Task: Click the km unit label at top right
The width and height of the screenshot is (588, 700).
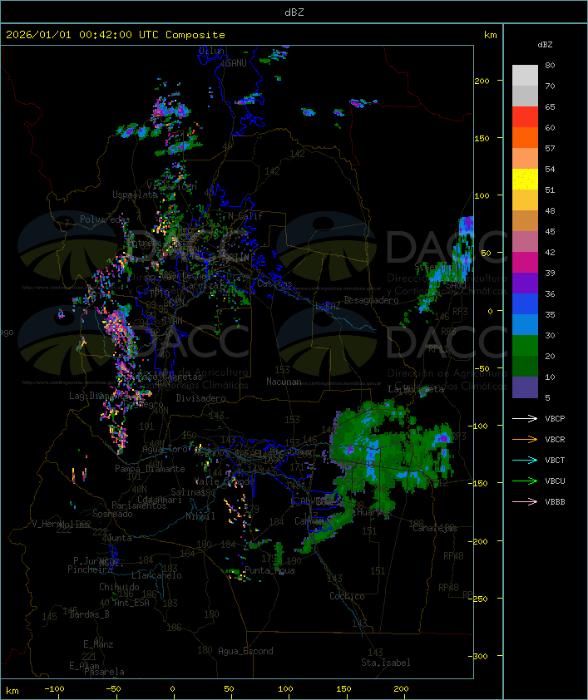Action: click(490, 35)
